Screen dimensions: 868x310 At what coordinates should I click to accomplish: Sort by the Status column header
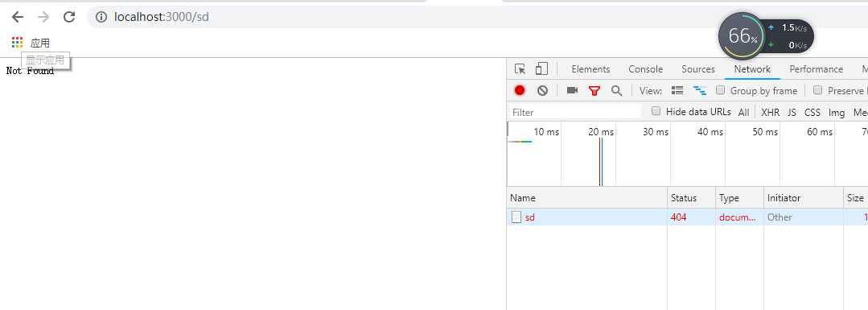[691, 198]
